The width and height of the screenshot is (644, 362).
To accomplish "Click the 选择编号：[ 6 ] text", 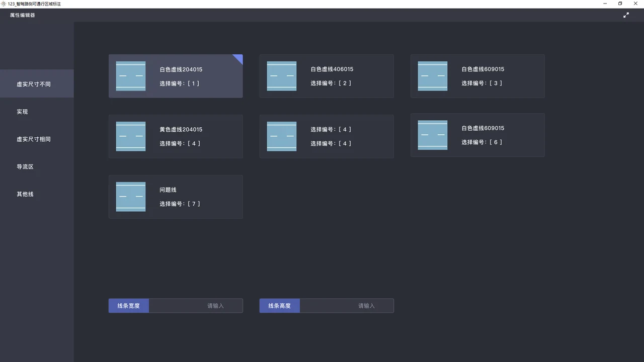I will click(481, 142).
